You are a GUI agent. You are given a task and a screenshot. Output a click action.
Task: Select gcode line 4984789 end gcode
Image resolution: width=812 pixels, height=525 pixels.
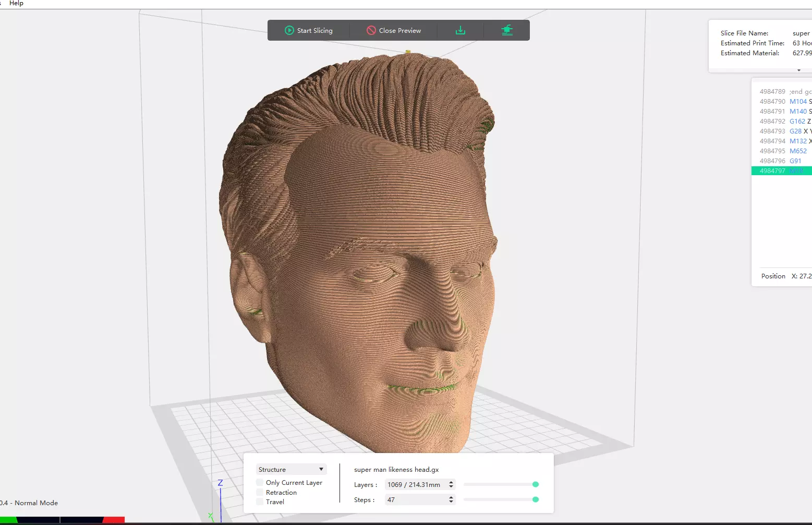[782, 91]
